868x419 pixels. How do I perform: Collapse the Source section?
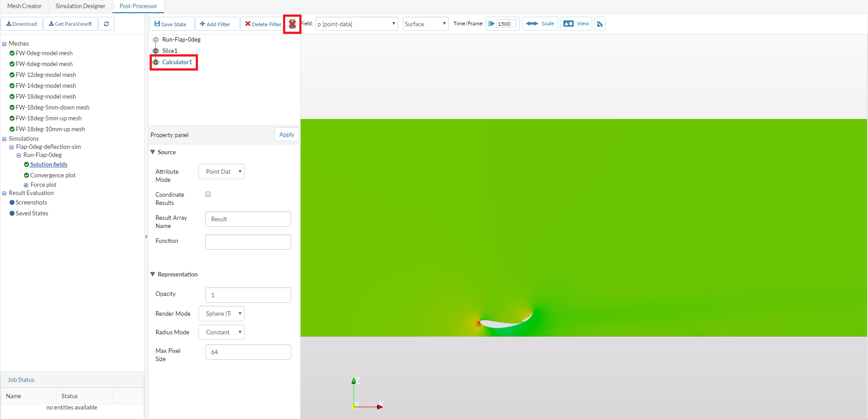[153, 152]
